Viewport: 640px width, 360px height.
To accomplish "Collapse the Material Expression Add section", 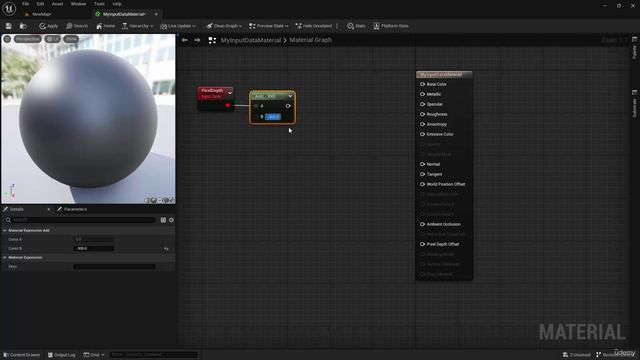I will [5, 230].
